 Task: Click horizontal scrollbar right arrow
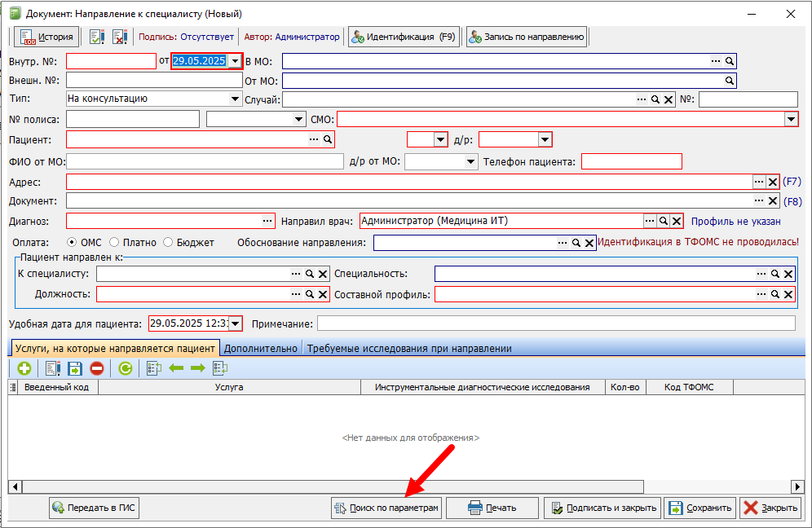point(798,486)
